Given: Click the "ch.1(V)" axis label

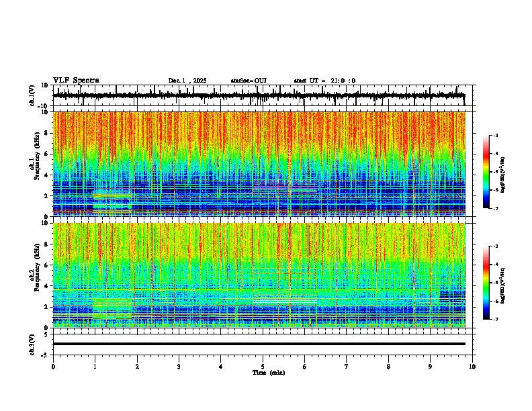Looking at the screenshot, I should [x=32, y=95].
